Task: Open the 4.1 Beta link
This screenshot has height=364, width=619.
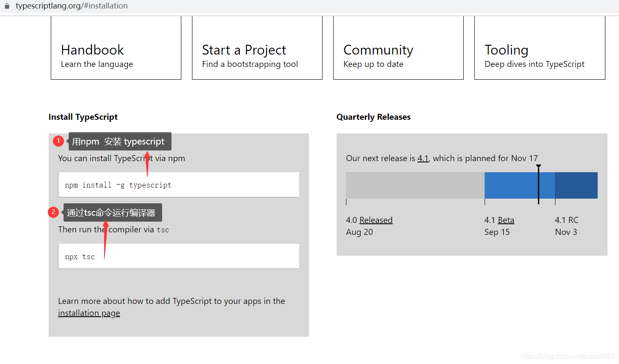Action: click(506, 220)
